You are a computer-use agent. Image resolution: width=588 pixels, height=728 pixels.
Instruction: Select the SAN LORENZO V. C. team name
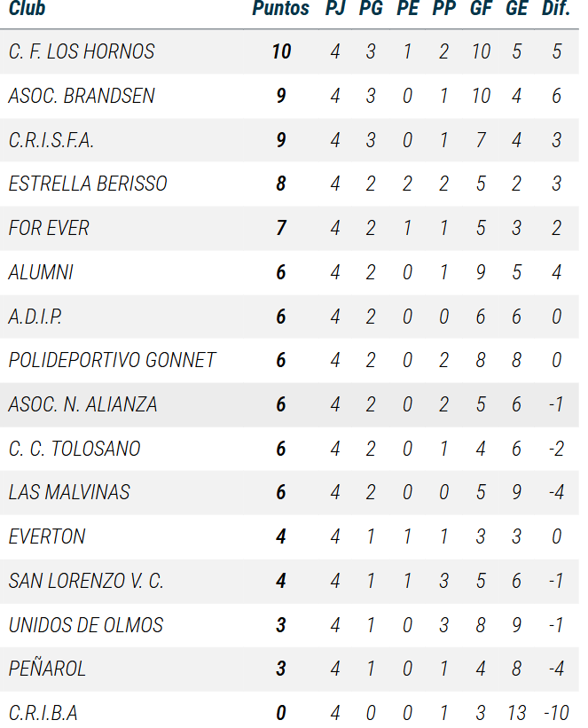(86, 581)
